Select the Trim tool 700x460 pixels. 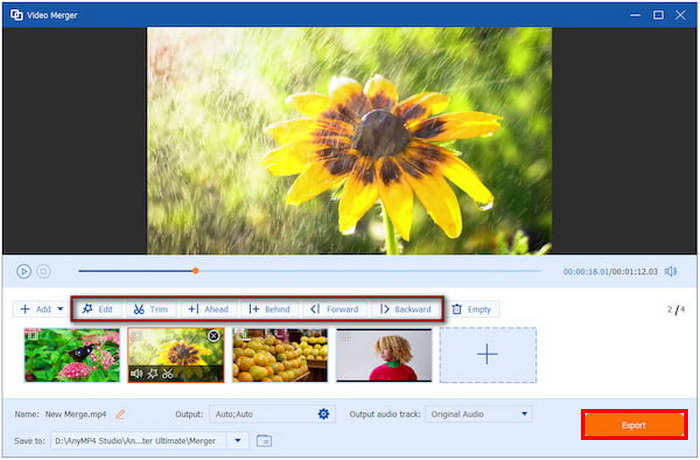point(151,309)
